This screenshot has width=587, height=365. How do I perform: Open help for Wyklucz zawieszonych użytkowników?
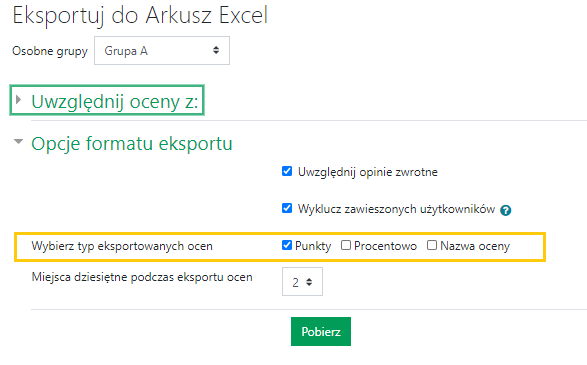click(505, 210)
